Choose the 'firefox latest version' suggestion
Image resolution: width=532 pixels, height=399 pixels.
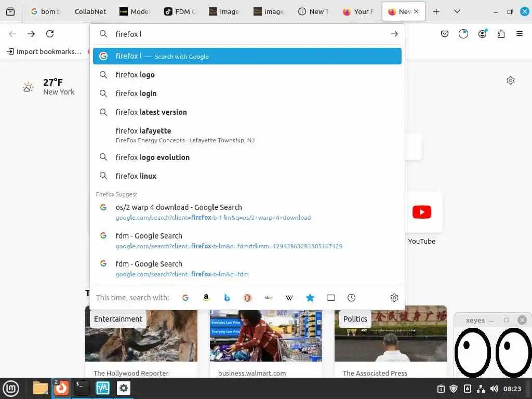pos(247,112)
